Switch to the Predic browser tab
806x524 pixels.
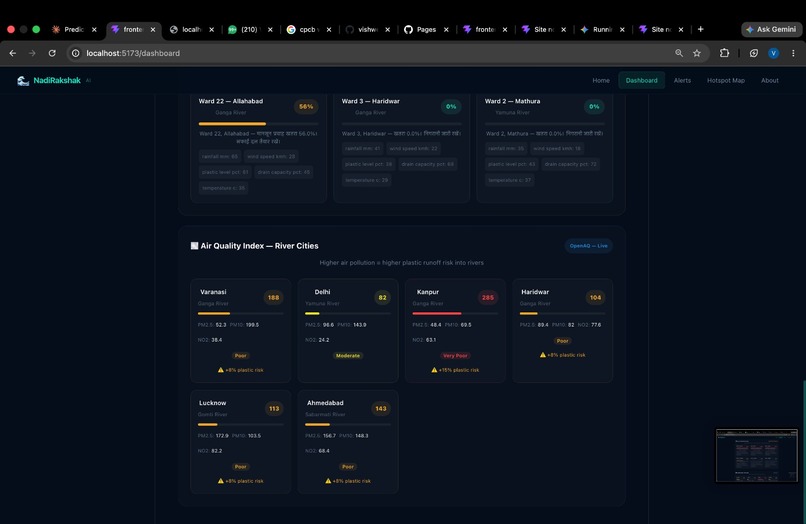(x=74, y=29)
